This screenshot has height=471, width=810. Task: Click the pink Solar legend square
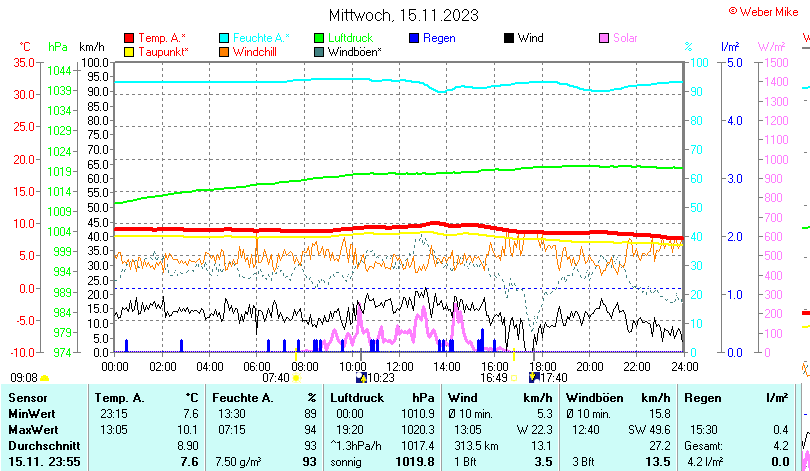coord(604,38)
